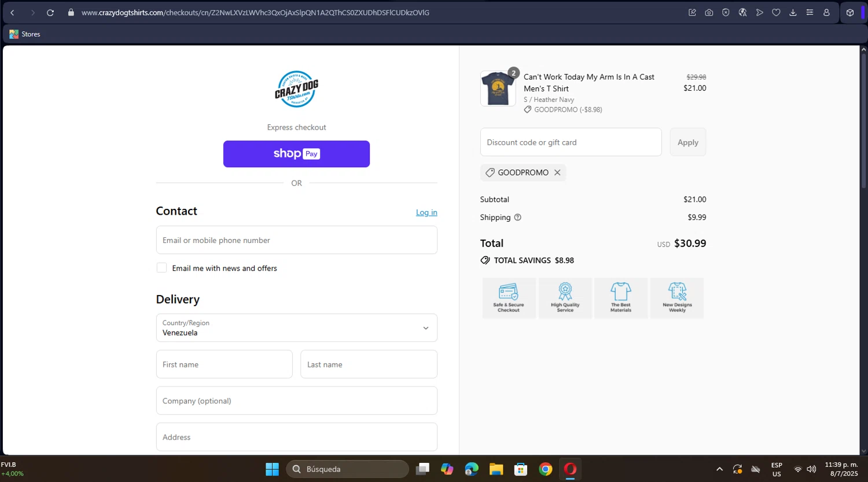Click The Best Materials badge
This screenshot has height=482, width=868.
point(621,298)
